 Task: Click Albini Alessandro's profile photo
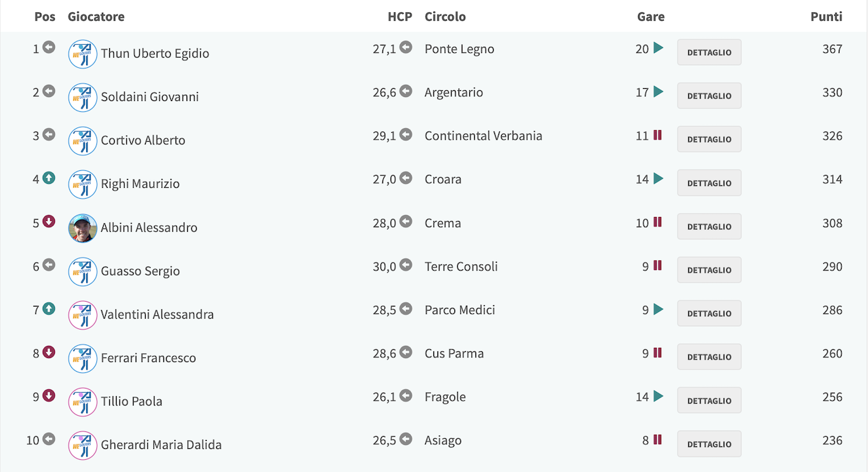83,228
